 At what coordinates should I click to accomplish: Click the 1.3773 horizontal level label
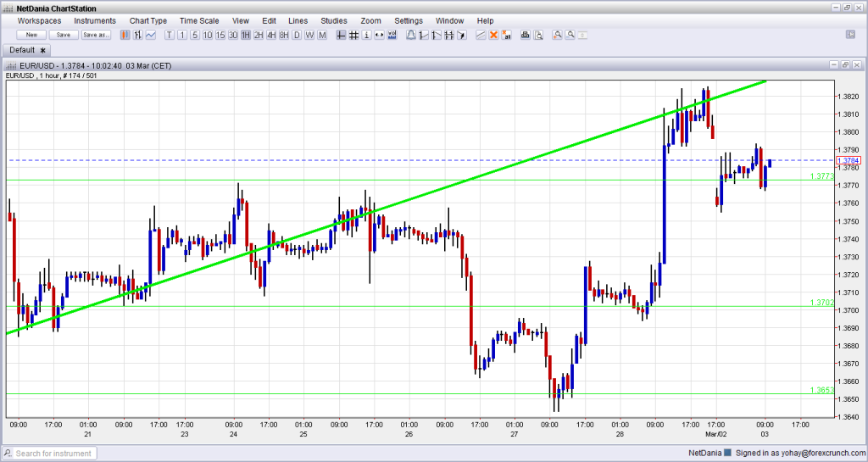tap(822, 176)
